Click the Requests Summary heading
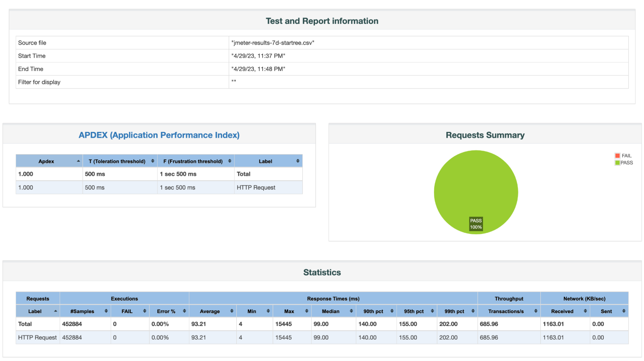Screen dimensions: 644x361 coord(485,135)
